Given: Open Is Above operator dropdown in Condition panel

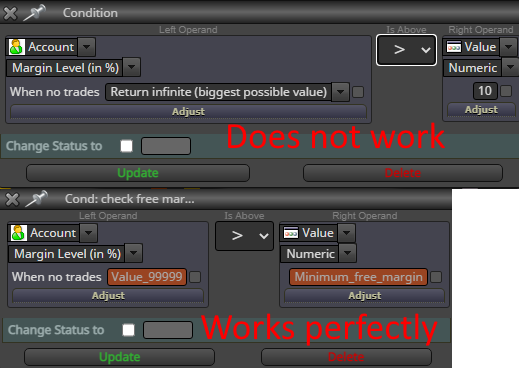Looking at the screenshot, I should coord(406,50).
